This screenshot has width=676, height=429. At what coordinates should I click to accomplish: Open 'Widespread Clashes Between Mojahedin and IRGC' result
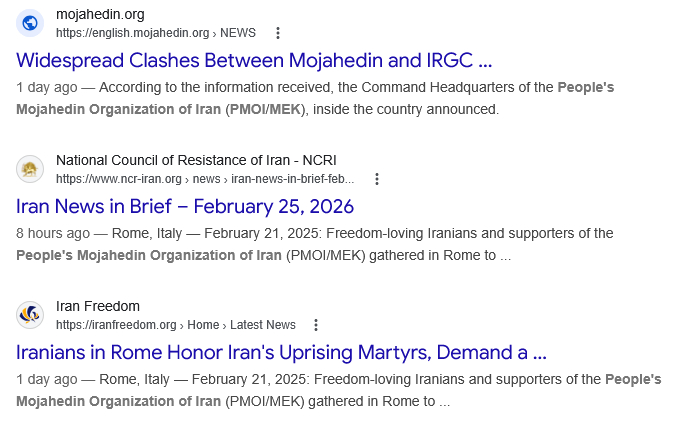255,60
